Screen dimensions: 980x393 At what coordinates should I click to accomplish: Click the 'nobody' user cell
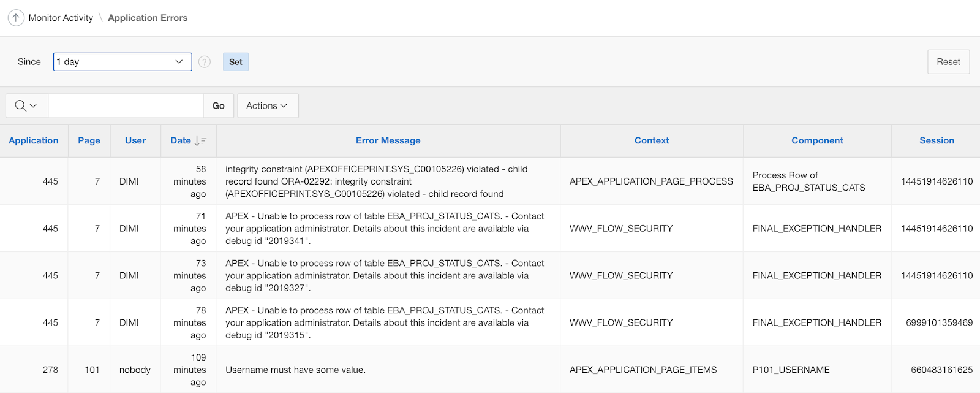(135, 370)
